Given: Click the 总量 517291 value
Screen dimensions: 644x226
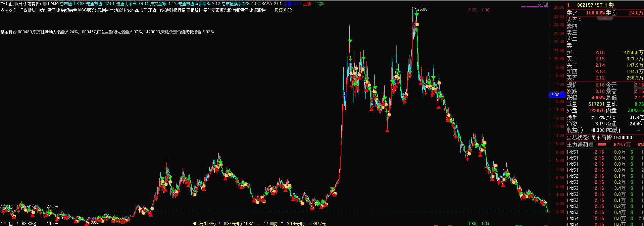Looking at the screenshot, I should point(596,104).
